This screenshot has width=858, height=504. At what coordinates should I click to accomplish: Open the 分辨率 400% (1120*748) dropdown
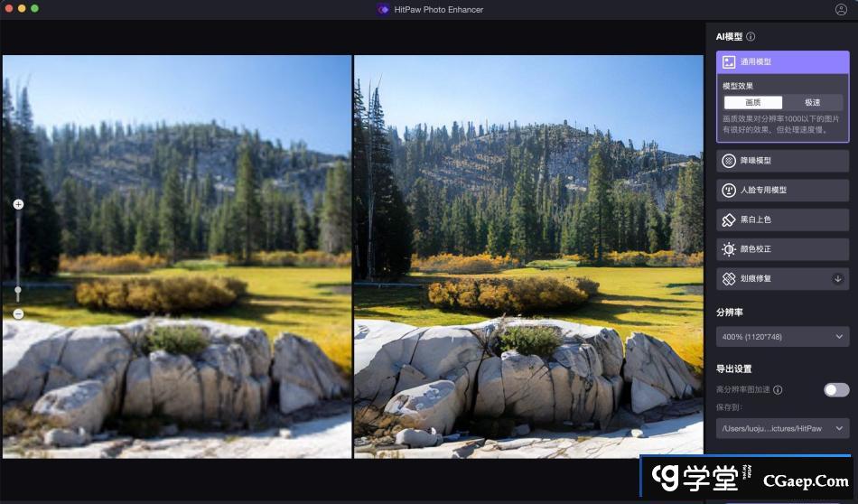click(x=782, y=337)
